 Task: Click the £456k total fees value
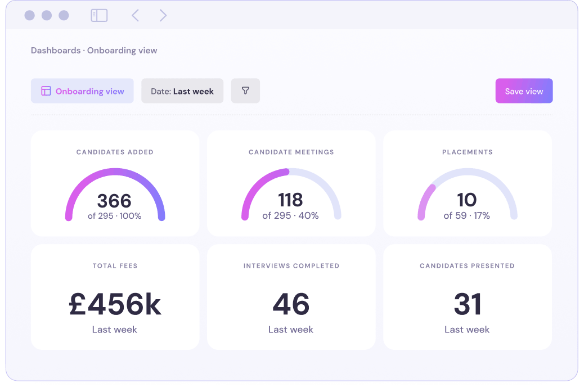coord(115,304)
